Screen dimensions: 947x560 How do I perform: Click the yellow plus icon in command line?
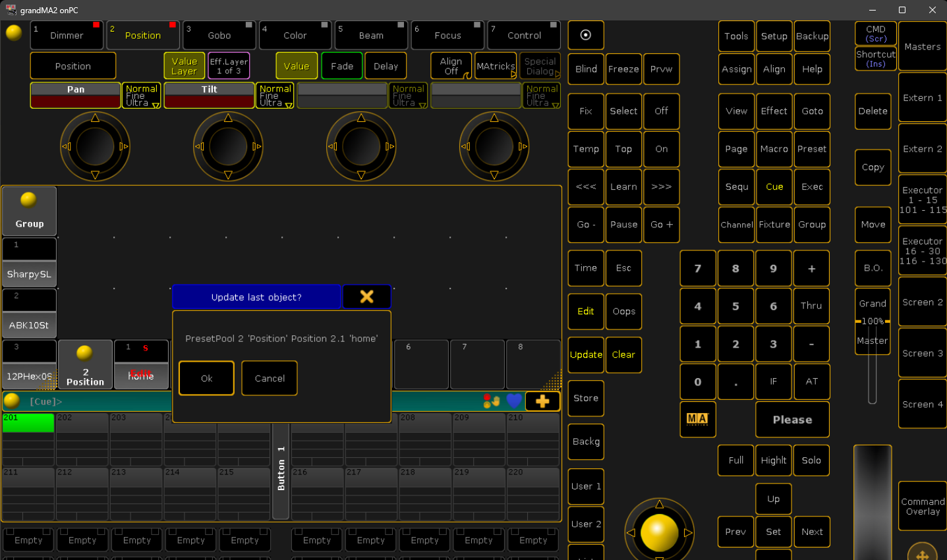pyautogui.click(x=542, y=401)
